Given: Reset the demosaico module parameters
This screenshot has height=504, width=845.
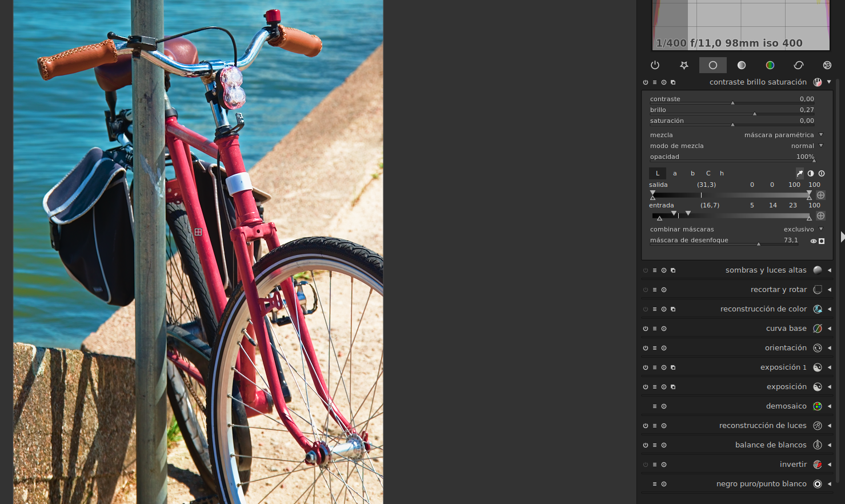Looking at the screenshot, I should (664, 406).
